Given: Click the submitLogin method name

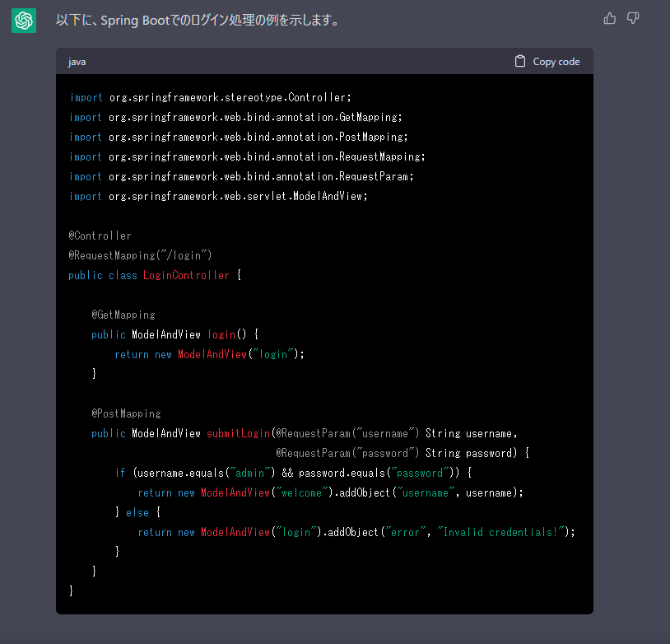Looking at the screenshot, I should 238,433.
